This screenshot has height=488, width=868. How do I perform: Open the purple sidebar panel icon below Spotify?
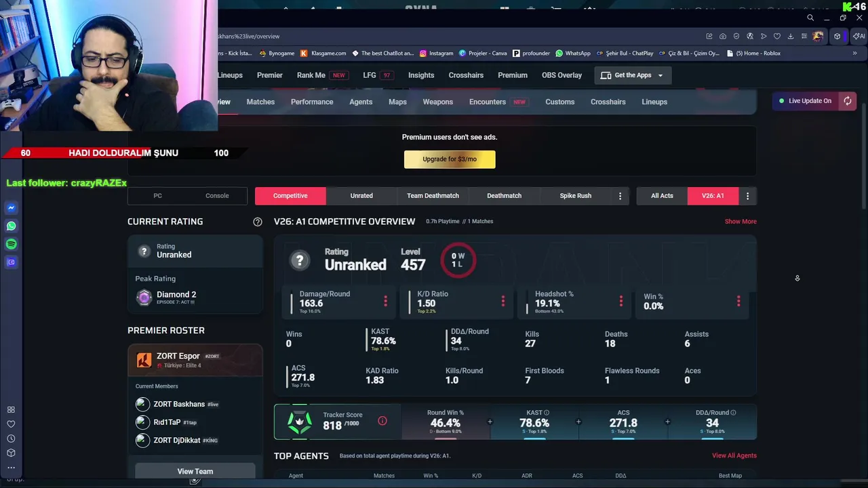(x=11, y=262)
